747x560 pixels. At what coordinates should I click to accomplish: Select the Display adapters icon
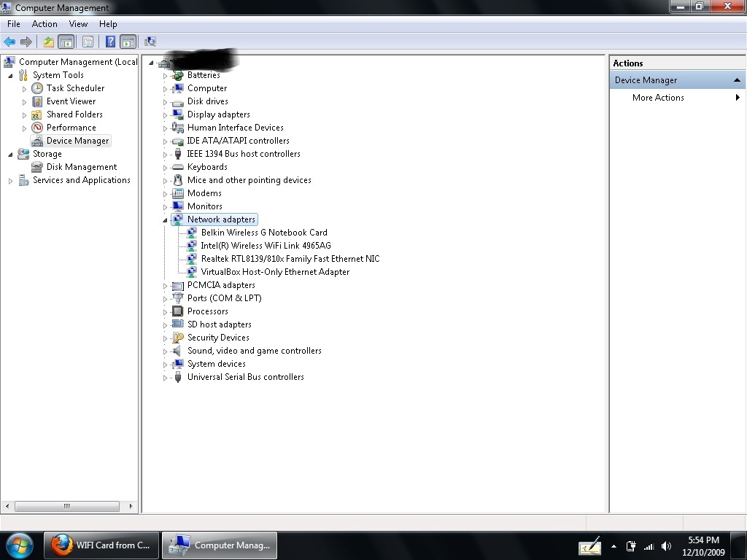pos(177,114)
